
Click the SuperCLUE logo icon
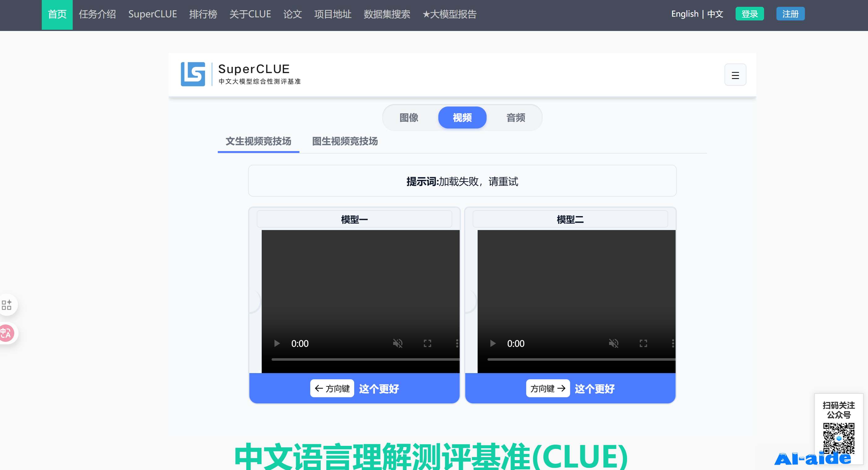[193, 74]
